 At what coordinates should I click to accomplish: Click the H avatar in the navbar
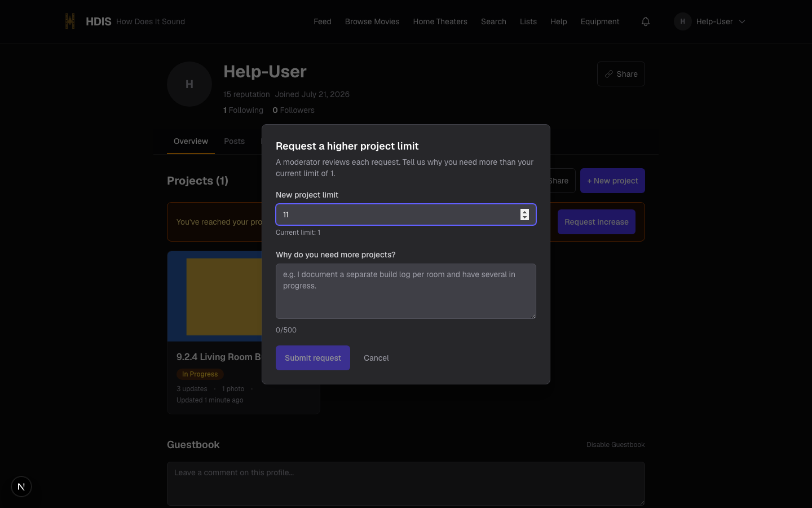click(683, 21)
